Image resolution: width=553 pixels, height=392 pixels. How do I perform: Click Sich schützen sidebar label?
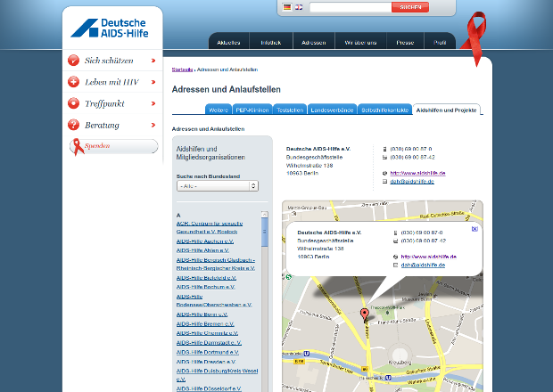pyautogui.click(x=109, y=61)
